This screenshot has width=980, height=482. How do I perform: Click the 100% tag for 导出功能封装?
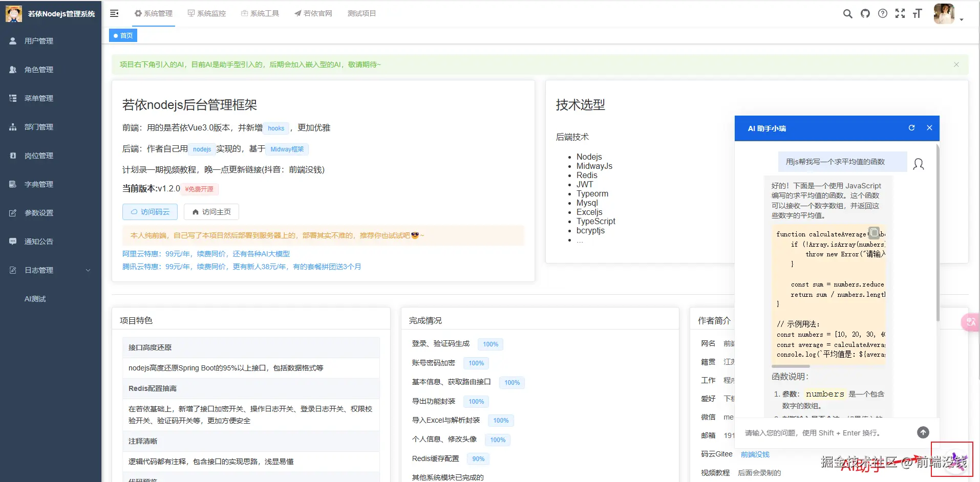tap(476, 402)
